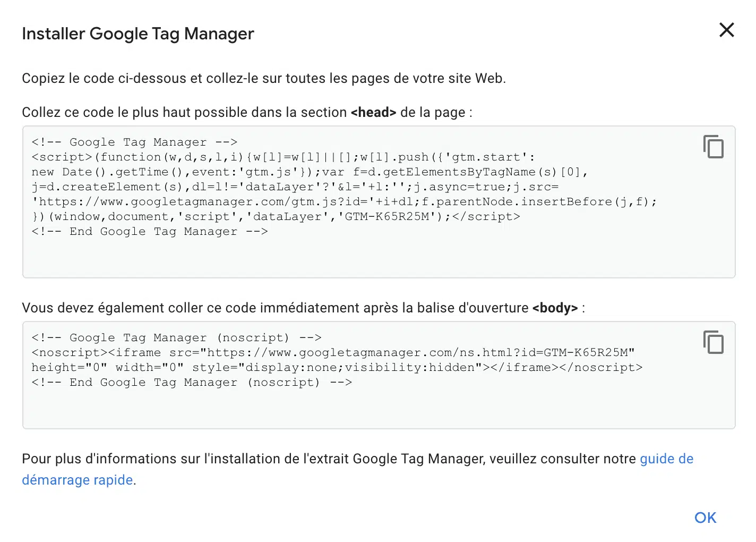
Task: Click the 'End Google Tag Manager (noscript)' comment
Action: click(x=192, y=382)
